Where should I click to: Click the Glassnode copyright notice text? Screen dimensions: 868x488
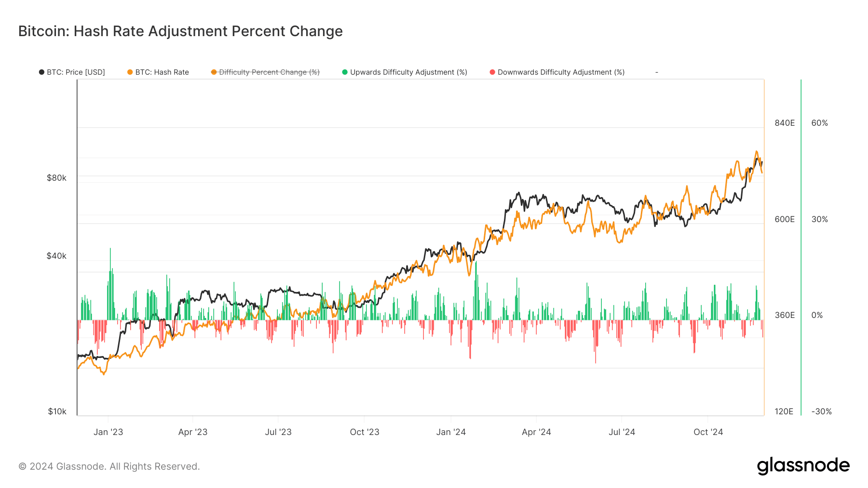click(x=109, y=466)
